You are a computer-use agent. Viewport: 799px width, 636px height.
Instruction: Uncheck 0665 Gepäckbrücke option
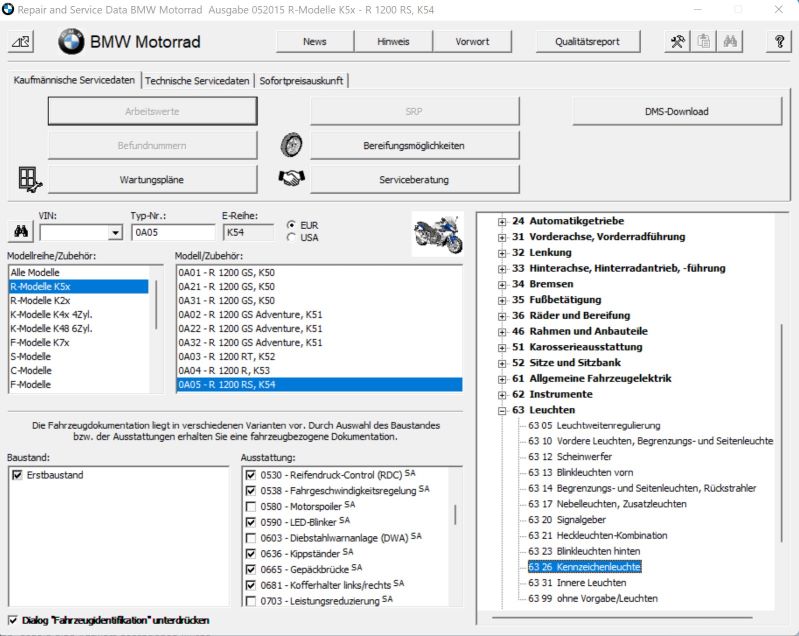coord(251,570)
